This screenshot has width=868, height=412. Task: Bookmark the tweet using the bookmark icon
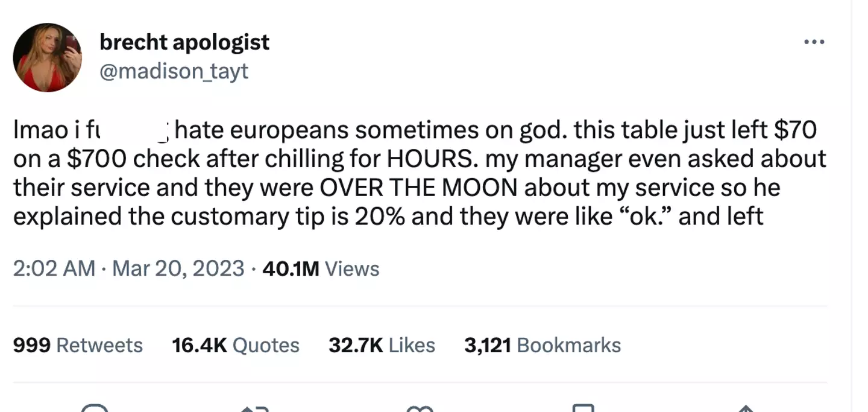583,409
